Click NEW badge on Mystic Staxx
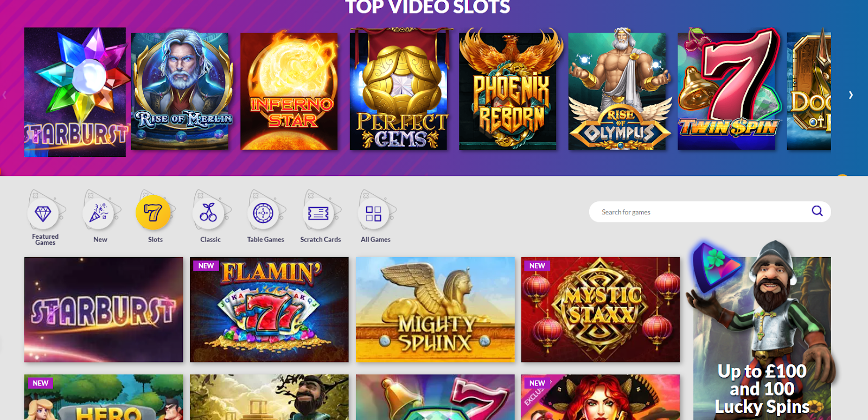This screenshot has width=868, height=420. (x=537, y=266)
